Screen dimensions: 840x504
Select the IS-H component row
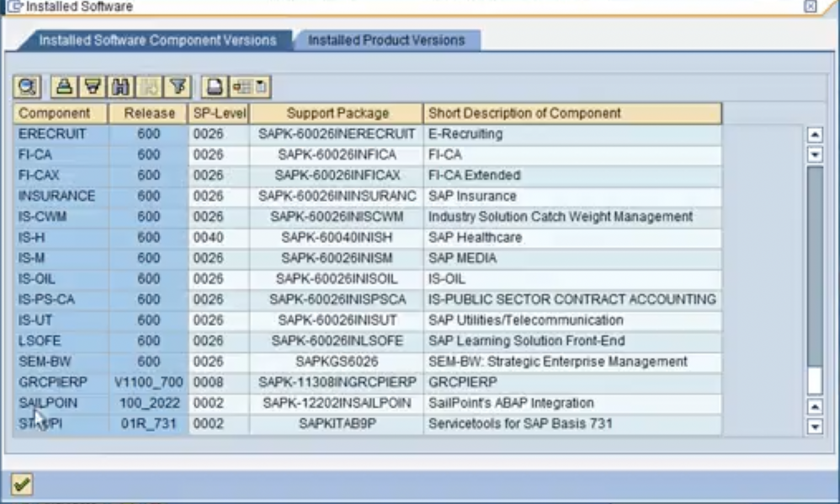coord(31,238)
